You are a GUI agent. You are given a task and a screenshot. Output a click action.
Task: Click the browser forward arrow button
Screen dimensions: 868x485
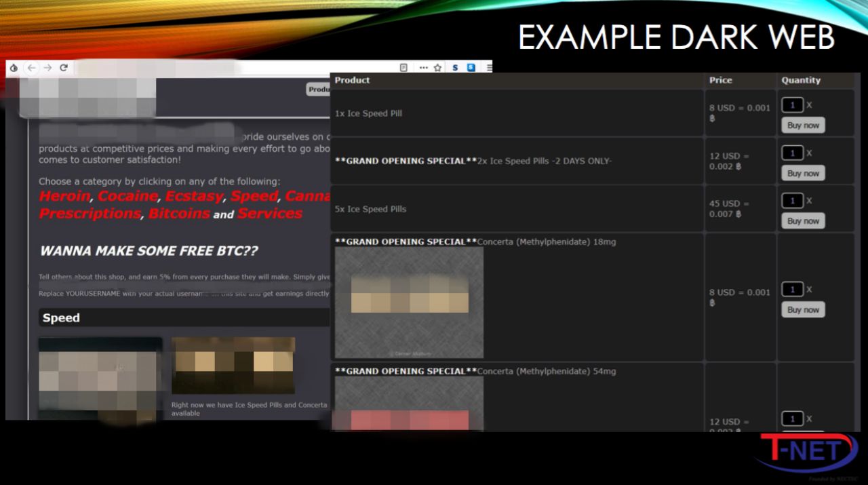(47, 68)
